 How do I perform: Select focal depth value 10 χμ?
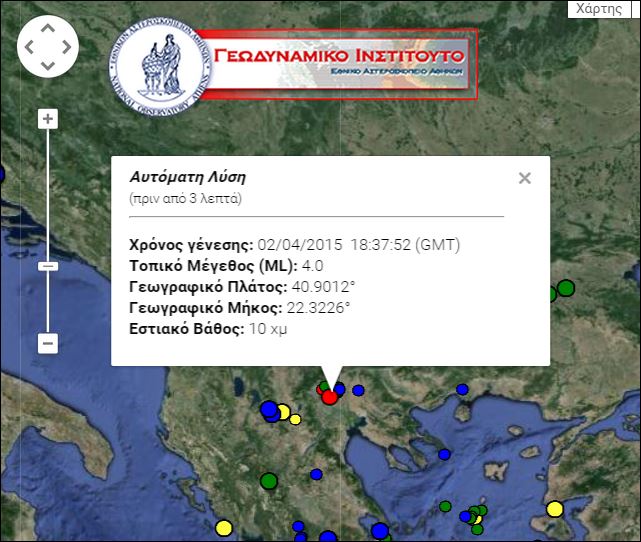click(x=268, y=329)
